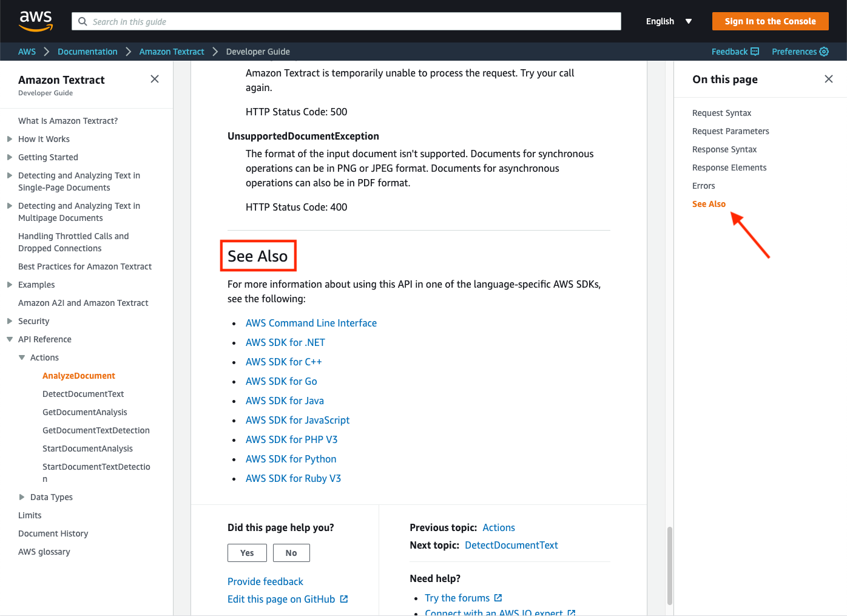The width and height of the screenshot is (847, 616).
Task: Expand the 'Data Types' section
Action: coord(22,497)
